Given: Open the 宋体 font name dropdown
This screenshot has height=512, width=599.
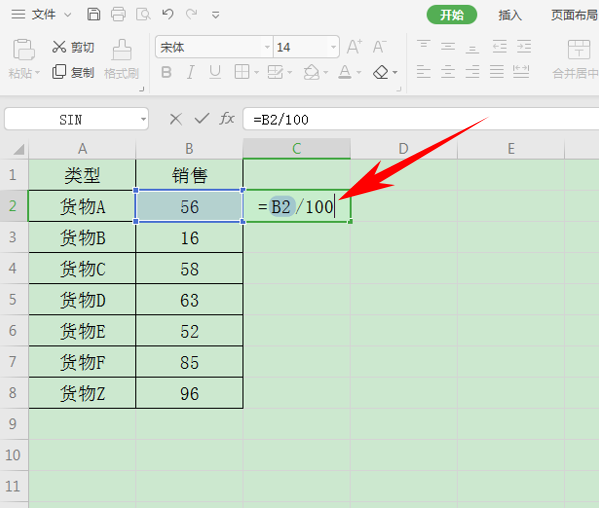Looking at the screenshot, I should (x=267, y=47).
